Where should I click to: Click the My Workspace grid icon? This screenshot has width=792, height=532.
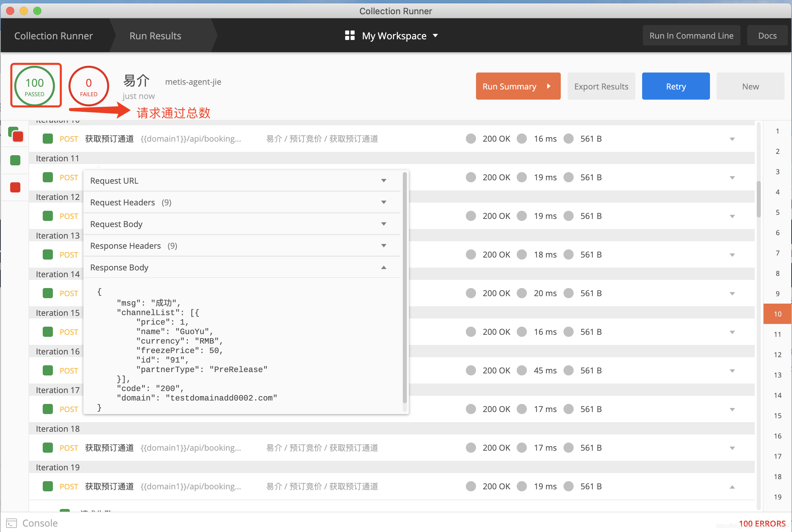[x=349, y=35]
